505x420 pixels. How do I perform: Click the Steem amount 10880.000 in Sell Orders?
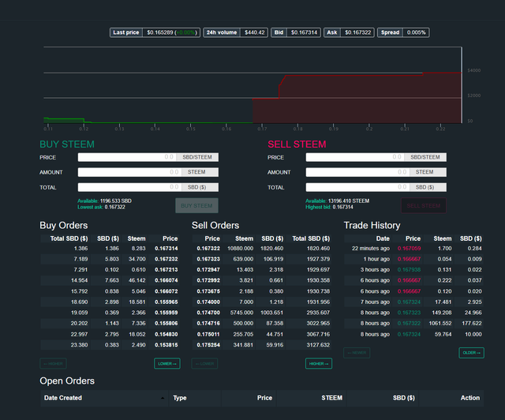[240, 249]
